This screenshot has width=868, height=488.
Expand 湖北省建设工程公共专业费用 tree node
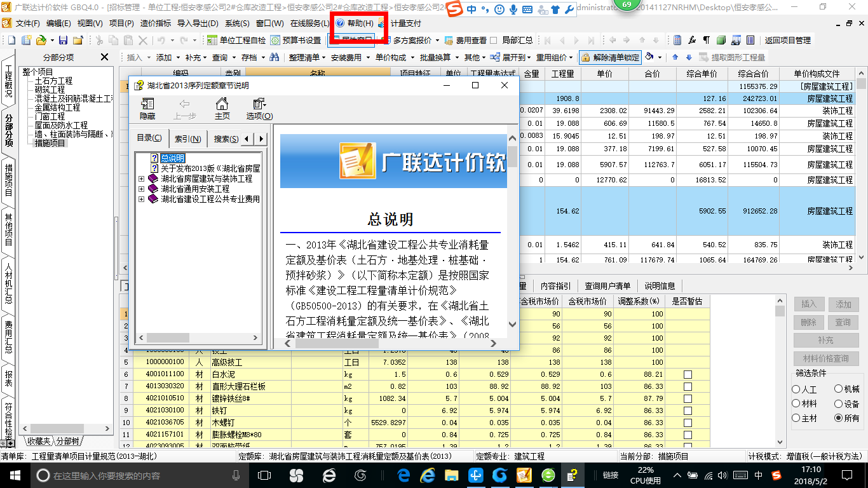point(141,200)
